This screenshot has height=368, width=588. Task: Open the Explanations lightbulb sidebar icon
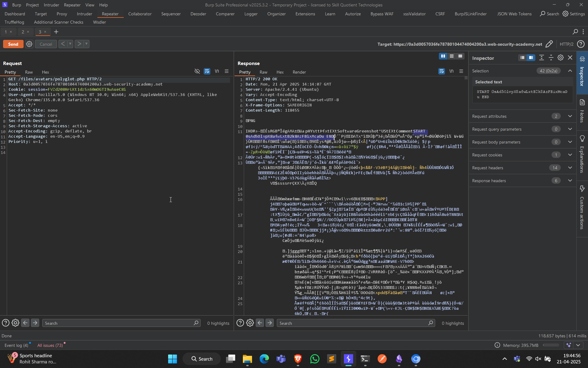click(582, 139)
